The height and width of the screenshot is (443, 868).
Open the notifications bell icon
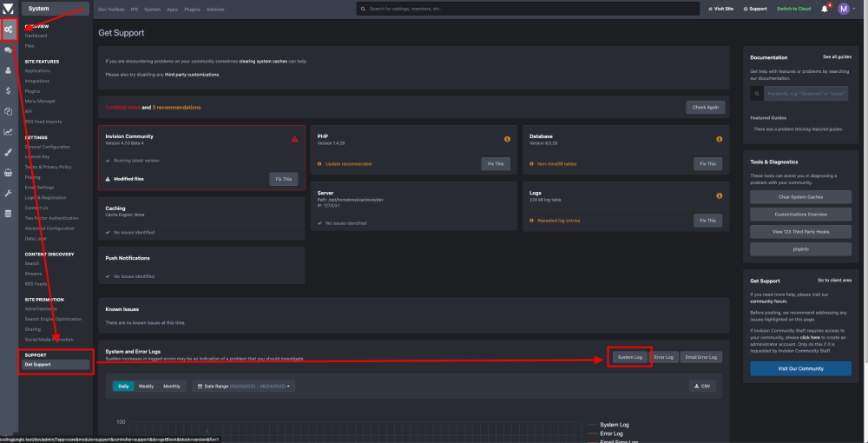click(x=825, y=9)
